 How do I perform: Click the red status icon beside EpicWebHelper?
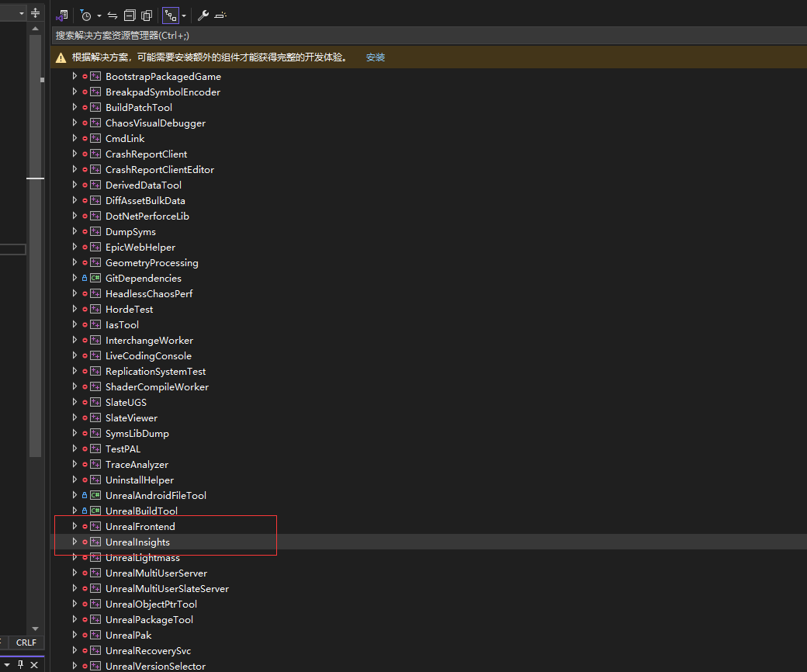[x=85, y=247]
